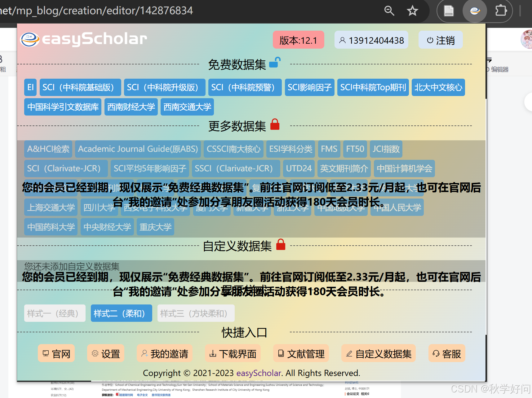This screenshot has height=398, width=532.
Task: Click the easyScholar logo icon
Action: pos(30,39)
